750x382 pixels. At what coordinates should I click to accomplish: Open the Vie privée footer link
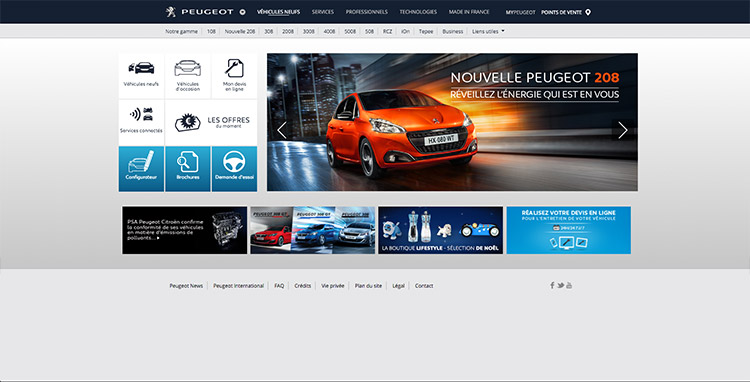[332, 286]
